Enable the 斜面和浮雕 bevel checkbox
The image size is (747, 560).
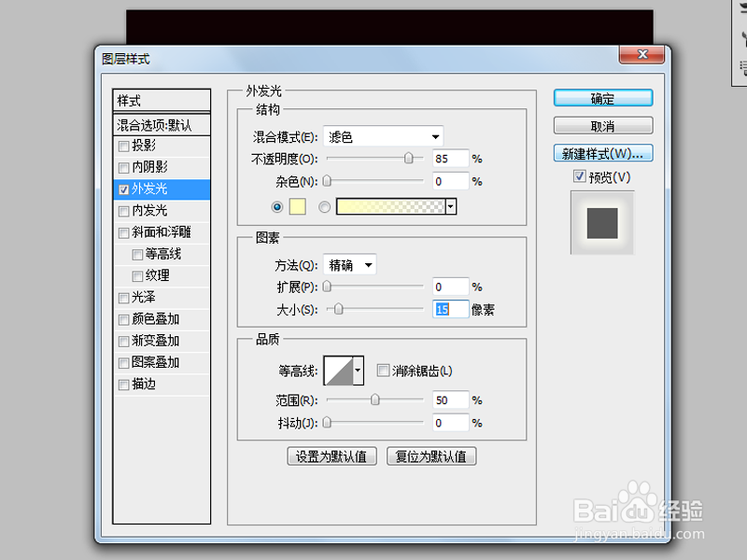(124, 232)
